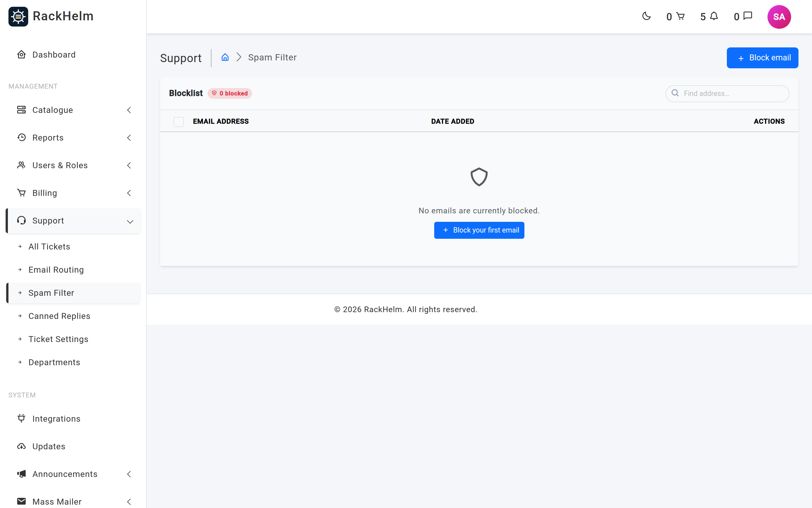Expand the Announcements menu chevron
Viewport: 812px width, 508px height.
click(x=129, y=474)
